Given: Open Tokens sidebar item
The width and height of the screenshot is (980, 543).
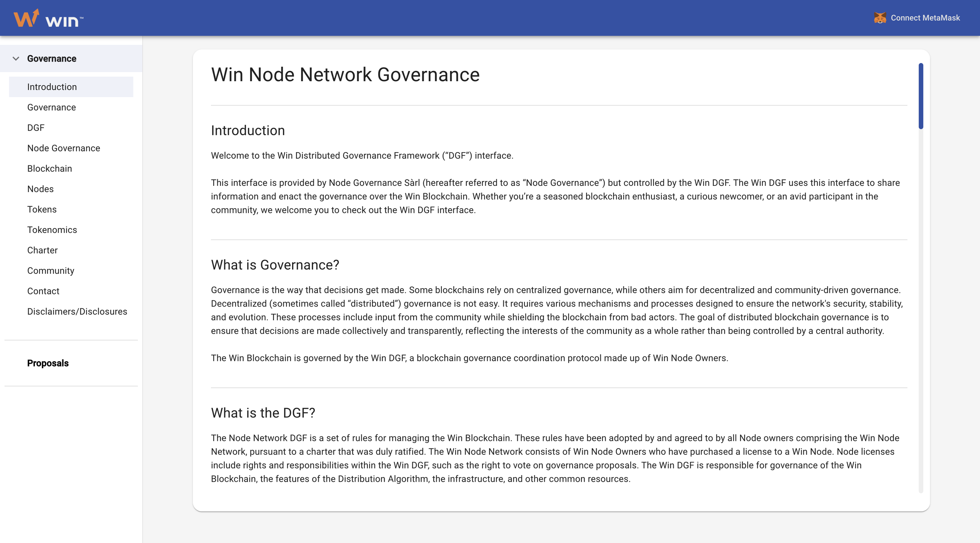Looking at the screenshot, I should tap(42, 209).
